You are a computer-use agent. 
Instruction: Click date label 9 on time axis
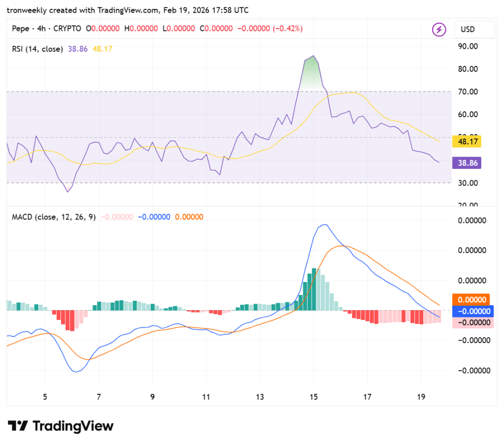pyautogui.click(x=153, y=397)
